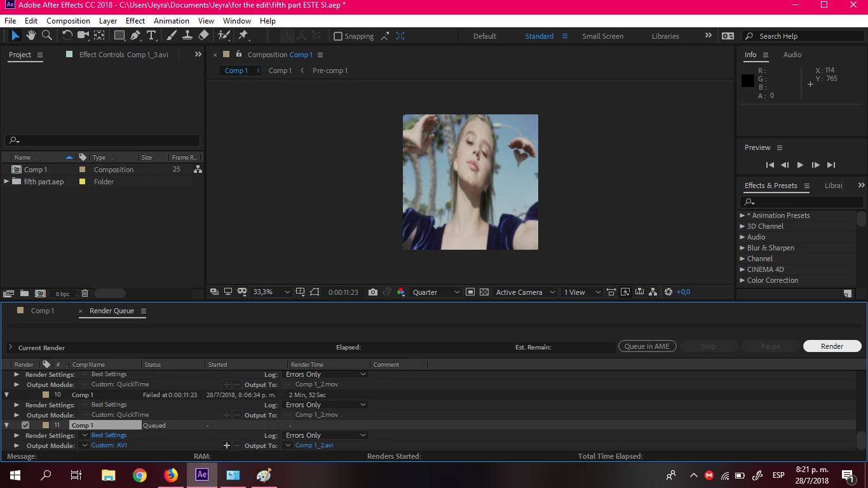Play the preview with play button

click(x=800, y=165)
